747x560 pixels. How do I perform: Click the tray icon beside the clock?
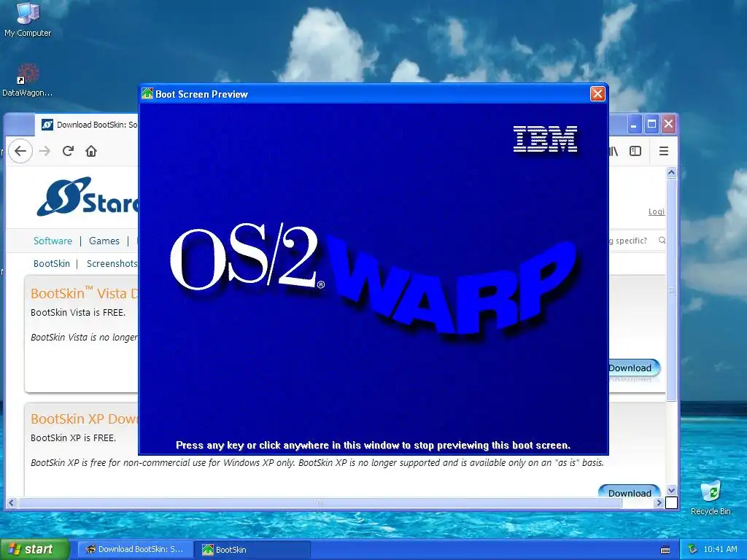[x=693, y=550]
